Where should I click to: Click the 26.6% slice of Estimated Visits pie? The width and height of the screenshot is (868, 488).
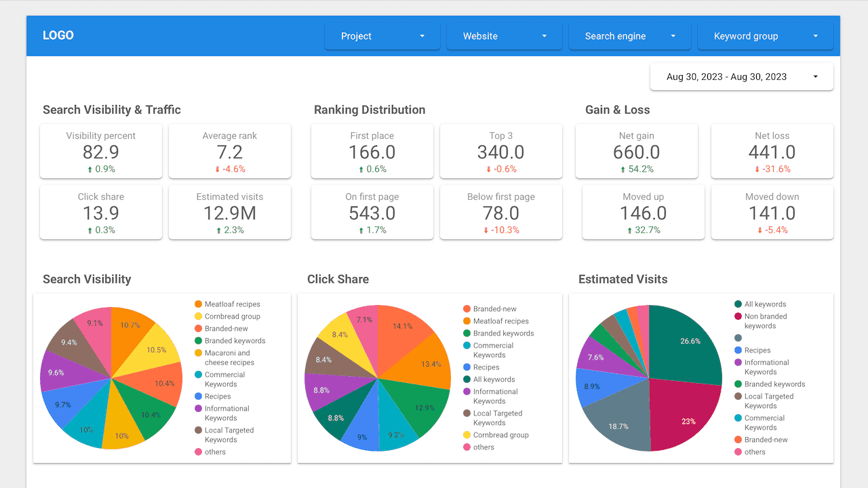click(685, 342)
